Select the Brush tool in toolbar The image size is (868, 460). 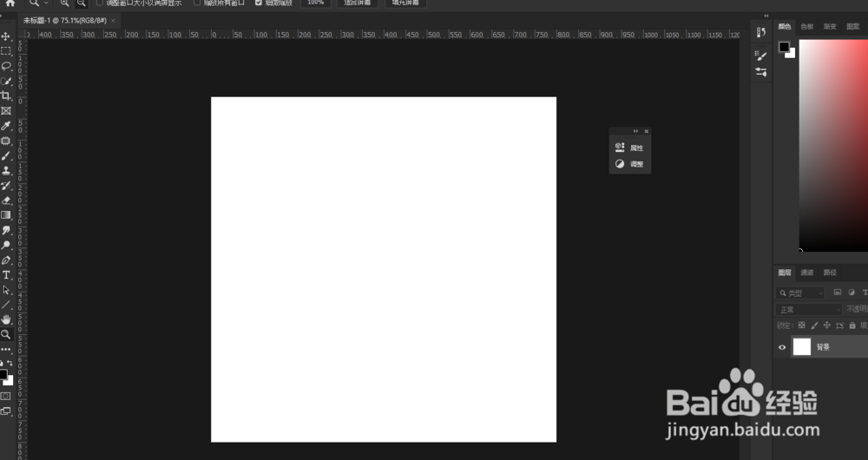click(6, 156)
